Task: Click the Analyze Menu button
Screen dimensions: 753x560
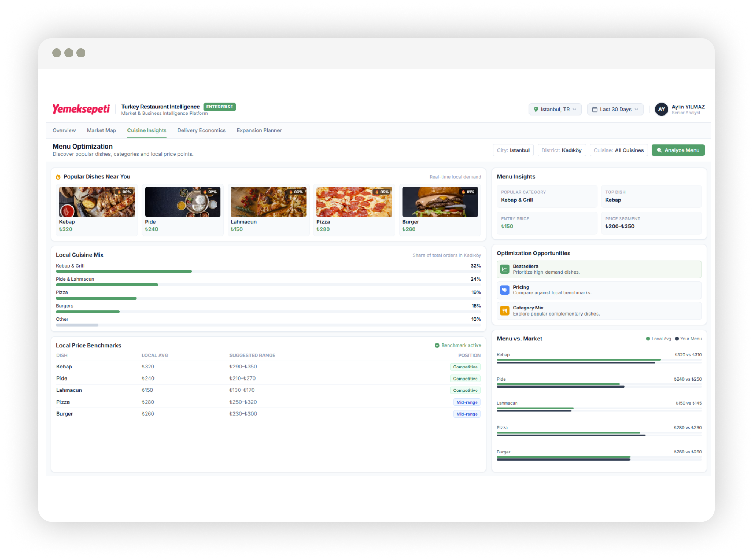Action: pyautogui.click(x=678, y=150)
